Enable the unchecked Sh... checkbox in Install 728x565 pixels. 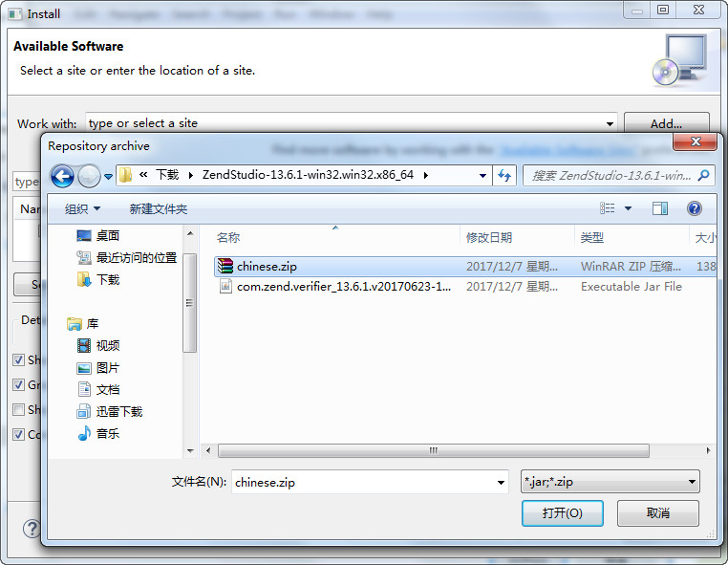[x=18, y=409]
